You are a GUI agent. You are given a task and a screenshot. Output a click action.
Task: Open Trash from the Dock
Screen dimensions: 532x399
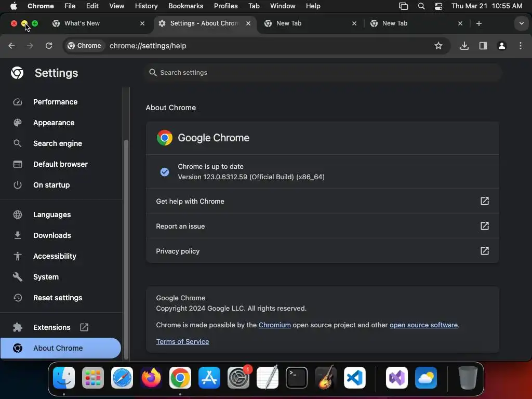pos(468,378)
